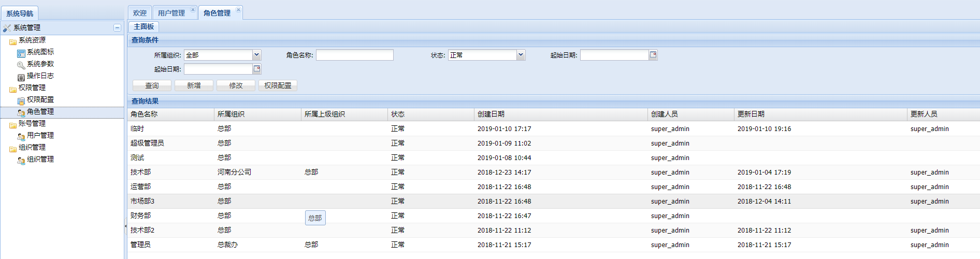Select the 运营部 role row
The height and width of the screenshot is (259, 980).
point(554,186)
